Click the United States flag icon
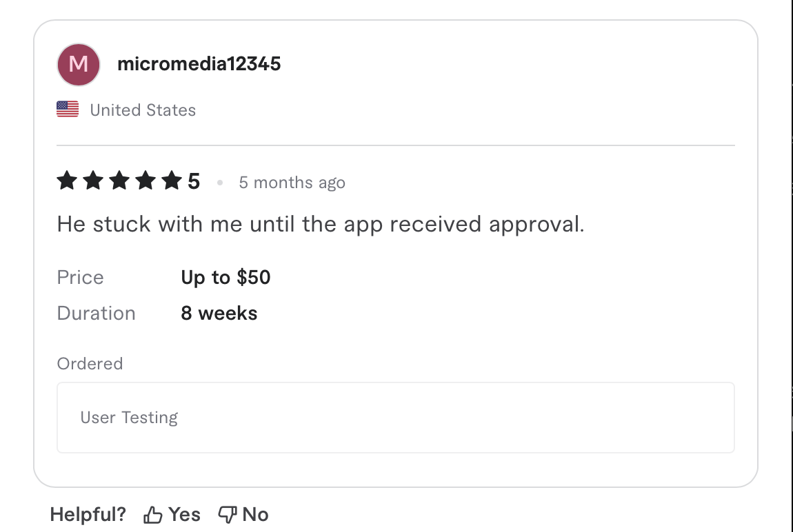Image resolution: width=793 pixels, height=532 pixels. point(67,109)
